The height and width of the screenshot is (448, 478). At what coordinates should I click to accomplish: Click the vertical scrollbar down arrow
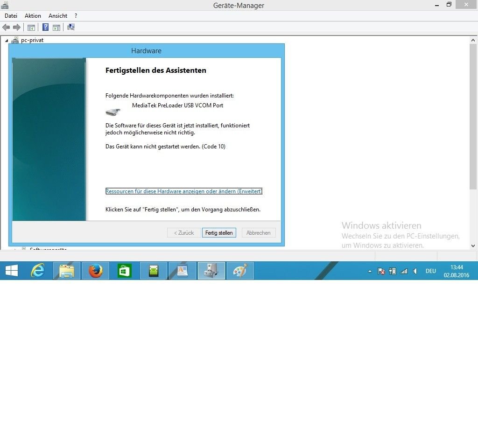pos(473,245)
